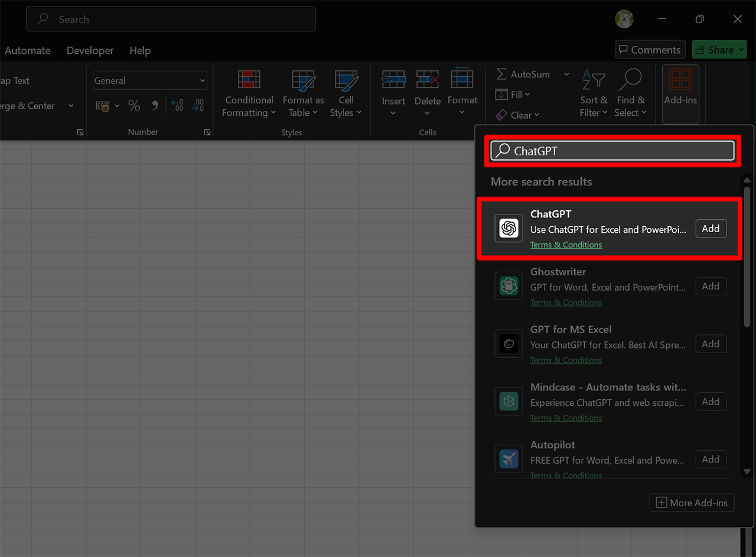The height and width of the screenshot is (557, 756).
Task: Click the Insert cells icon
Action: [x=393, y=79]
